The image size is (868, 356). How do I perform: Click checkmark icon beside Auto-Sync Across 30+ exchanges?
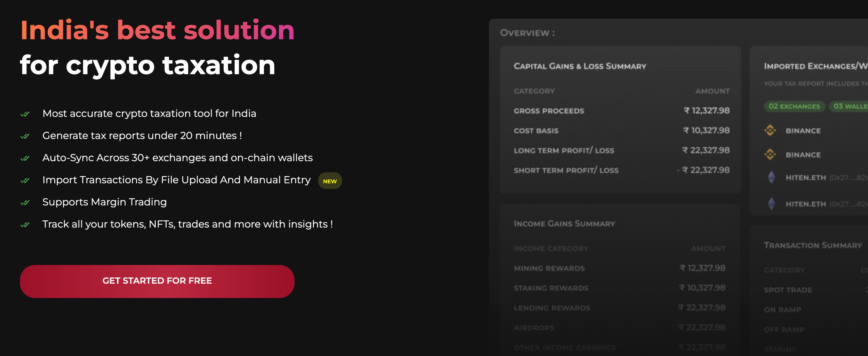coord(25,158)
